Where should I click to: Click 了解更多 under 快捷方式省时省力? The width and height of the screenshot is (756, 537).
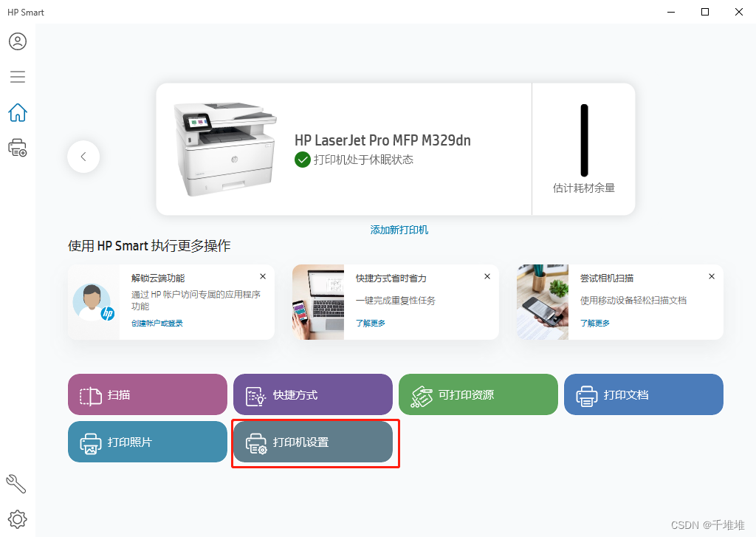coord(371,324)
